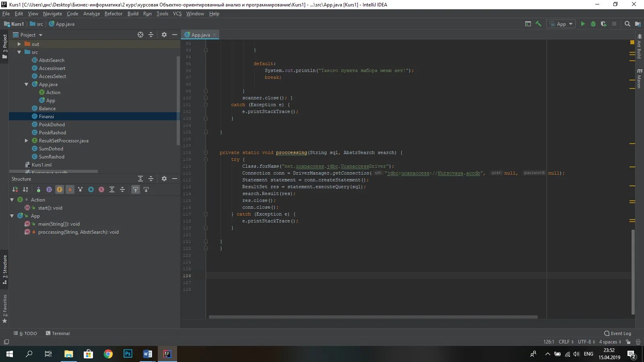The width and height of the screenshot is (644, 362).
Task: Click the green Run App button
Action: point(582,24)
